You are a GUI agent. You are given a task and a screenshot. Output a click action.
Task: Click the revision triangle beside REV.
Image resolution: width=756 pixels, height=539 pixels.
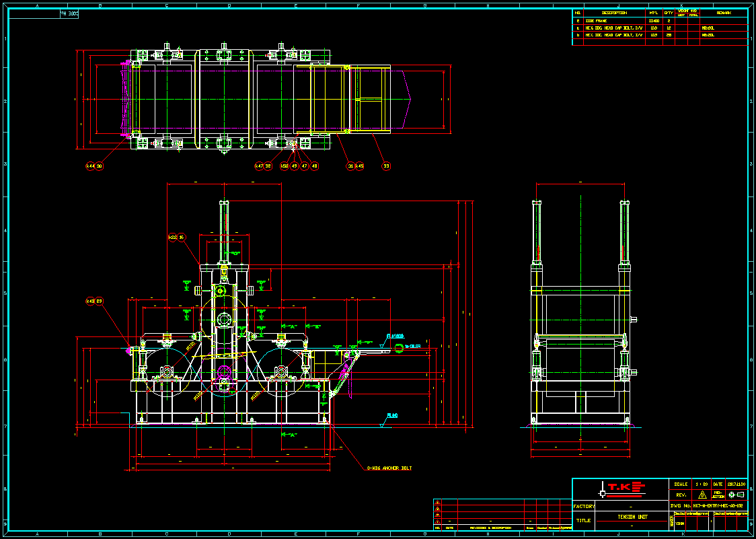click(702, 495)
